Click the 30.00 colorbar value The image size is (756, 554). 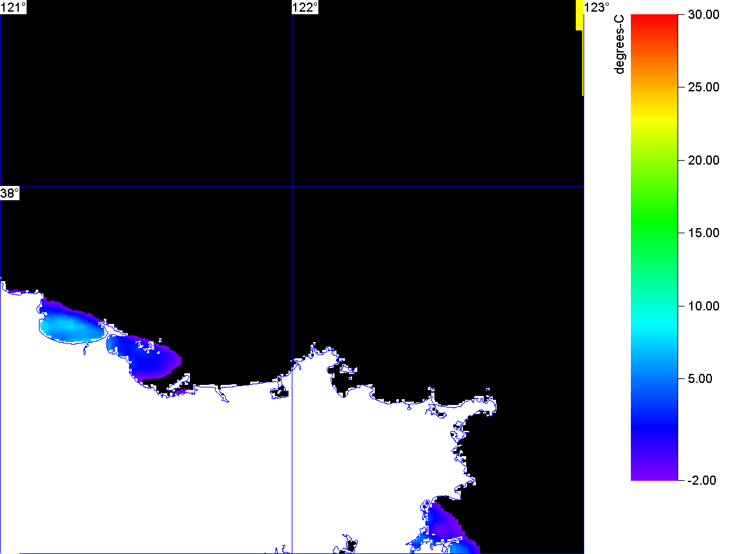click(703, 14)
